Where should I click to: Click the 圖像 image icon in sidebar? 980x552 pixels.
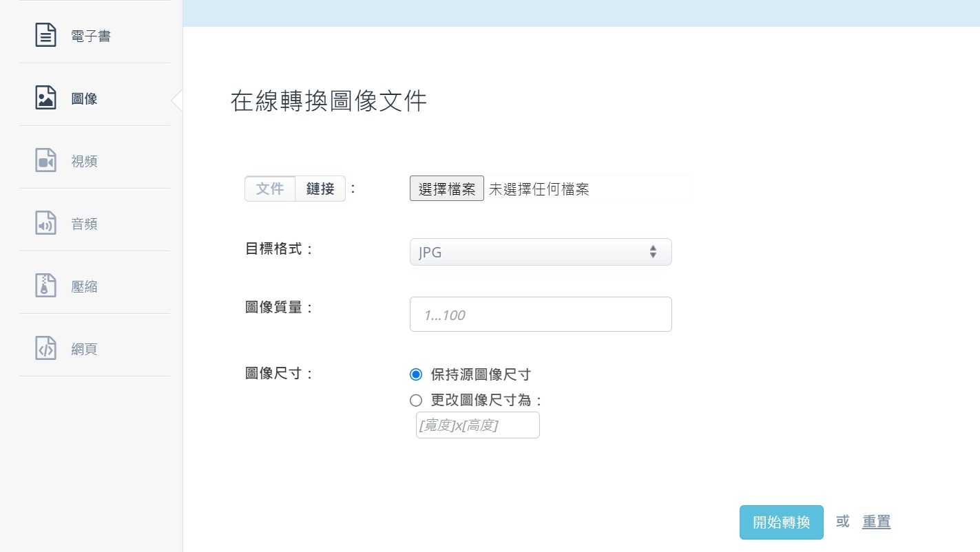pos(45,98)
